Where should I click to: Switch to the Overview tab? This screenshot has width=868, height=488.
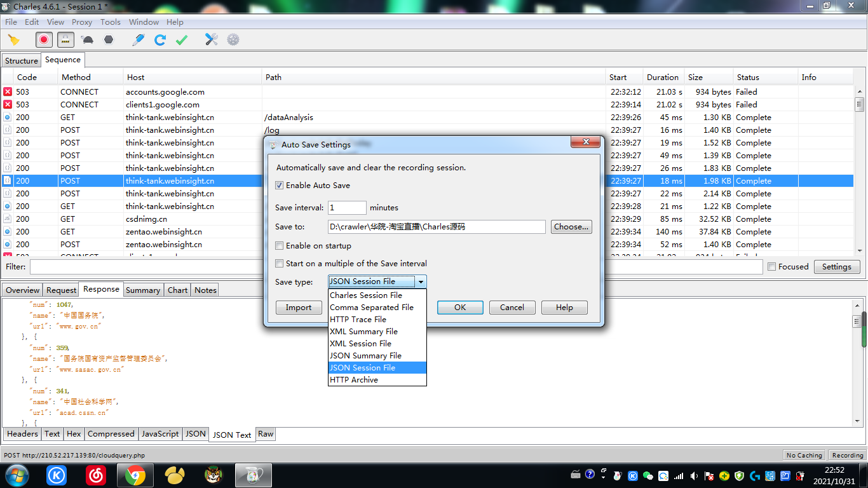22,290
